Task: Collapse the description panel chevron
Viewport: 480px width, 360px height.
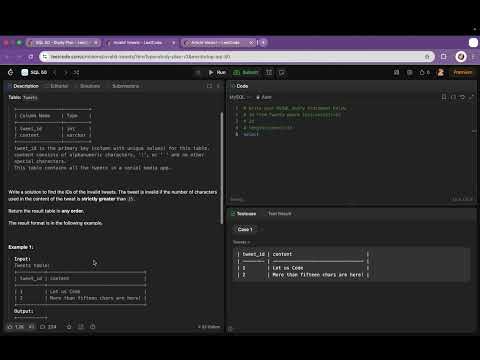Action: point(218,86)
